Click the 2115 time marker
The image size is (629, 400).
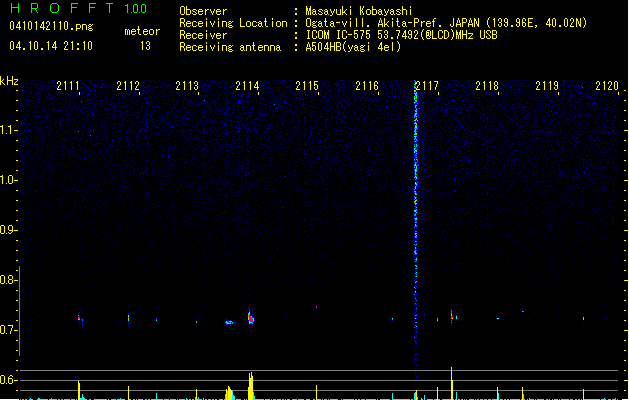coord(307,86)
